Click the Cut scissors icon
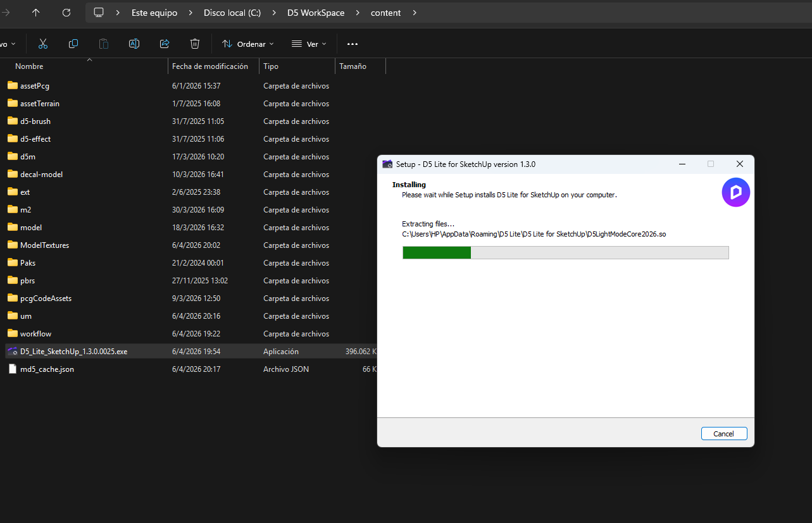The width and height of the screenshot is (812, 523). tap(43, 44)
